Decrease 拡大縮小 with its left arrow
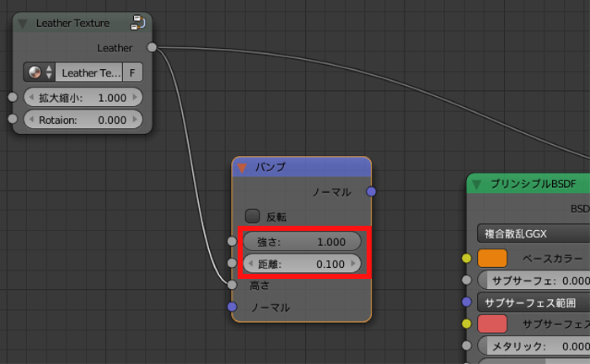 click(31, 98)
